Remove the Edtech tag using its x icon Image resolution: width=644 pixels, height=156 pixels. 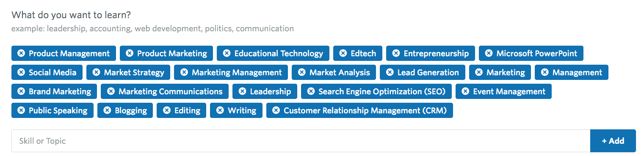tap(343, 53)
